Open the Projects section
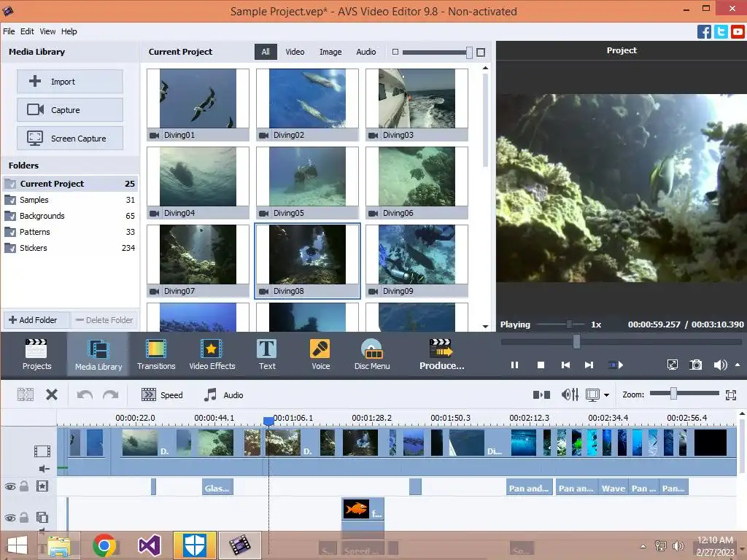Image resolution: width=747 pixels, height=560 pixels. (36, 354)
